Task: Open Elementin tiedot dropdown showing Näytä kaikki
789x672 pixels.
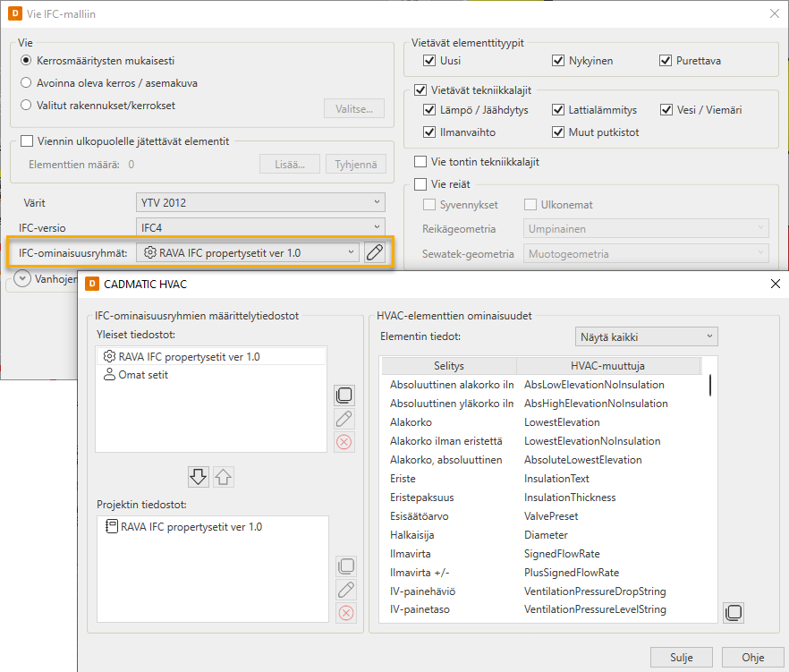Action: [645, 337]
